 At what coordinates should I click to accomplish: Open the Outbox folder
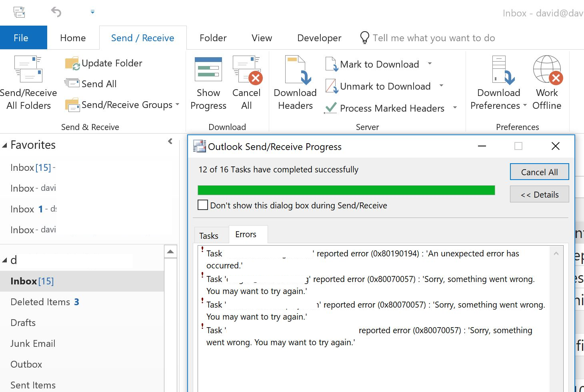tap(82, 364)
